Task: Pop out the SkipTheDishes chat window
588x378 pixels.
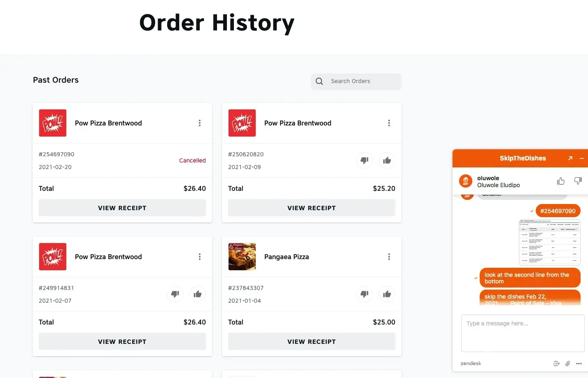Action: point(570,158)
